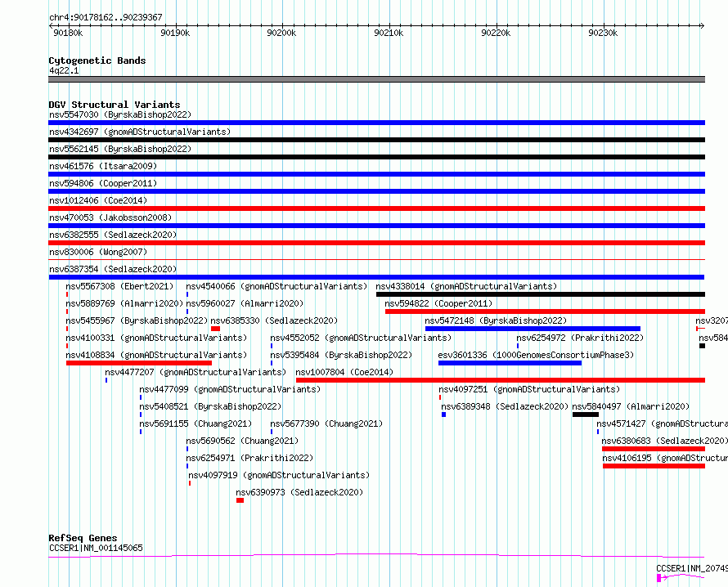
Task: Open esv3601336 (1000GenomesConsortiumPhase3) label
Action: pyautogui.click(x=536, y=355)
